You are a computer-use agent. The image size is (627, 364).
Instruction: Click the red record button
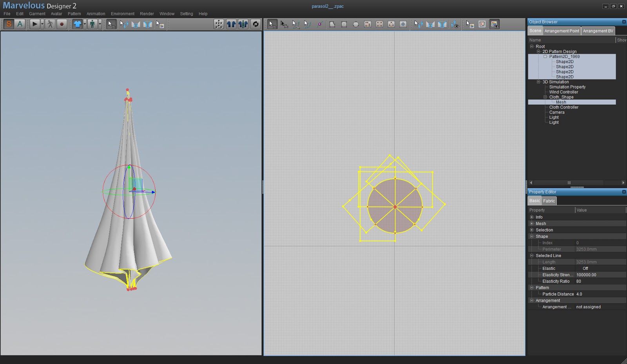pos(62,24)
